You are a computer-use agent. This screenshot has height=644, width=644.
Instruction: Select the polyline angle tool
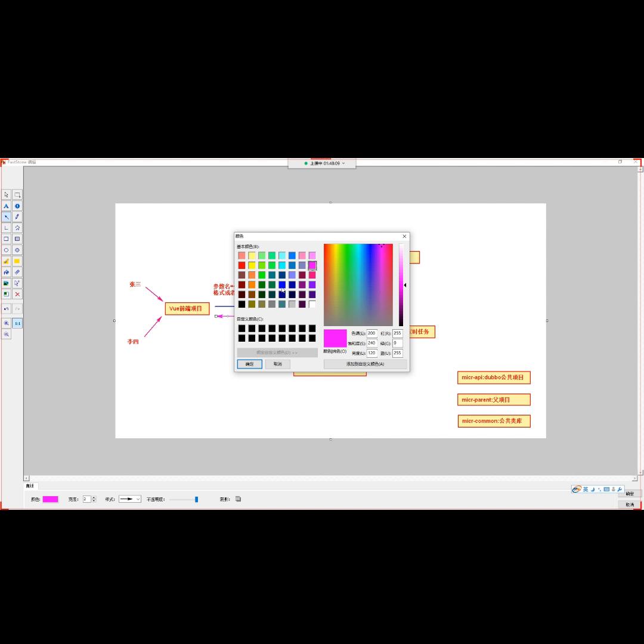coord(6,228)
